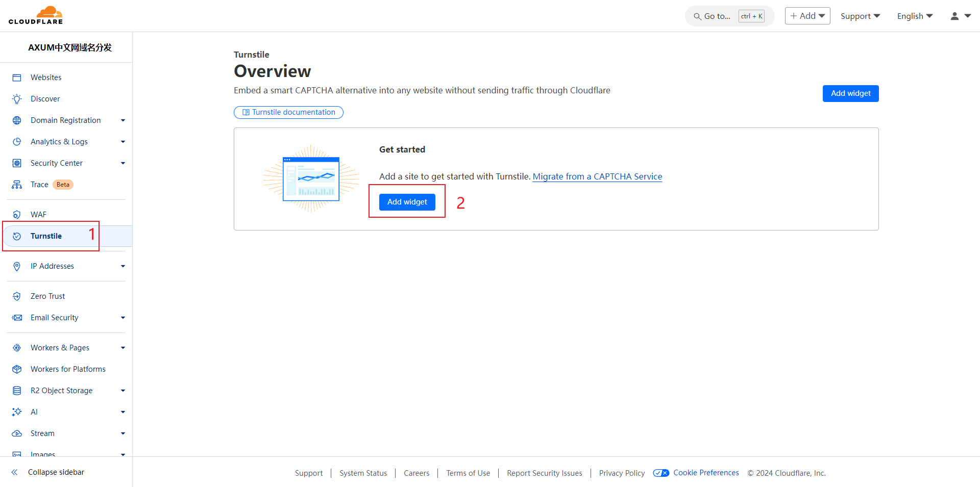Open the Discover menu item
Image resolution: width=980 pixels, height=487 pixels.
click(x=45, y=99)
